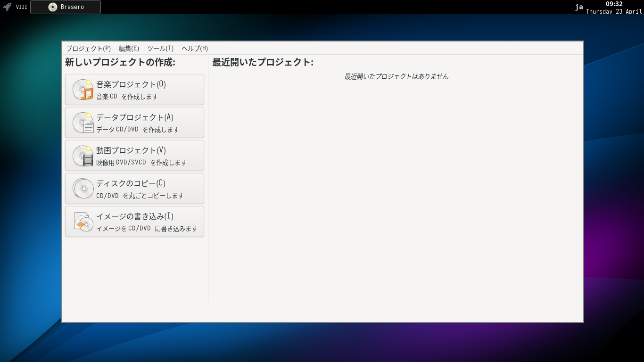Open the プロジェクト(P) menu

[x=88, y=49]
